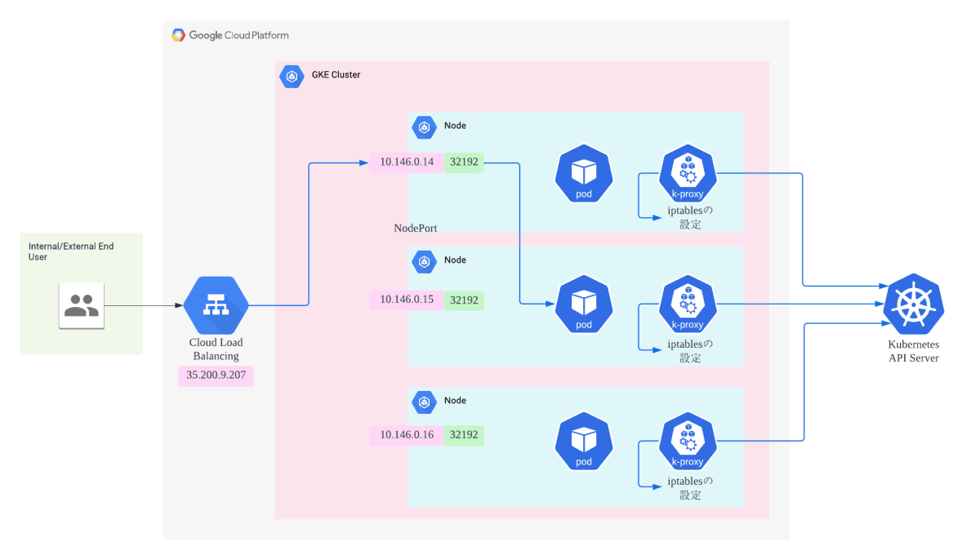Image resolution: width=980 pixels, height=560 pixels.
Task: Select the 32192 port box next to 10.146.0.16
Action: pyautogui.click(x=464, y=435)
